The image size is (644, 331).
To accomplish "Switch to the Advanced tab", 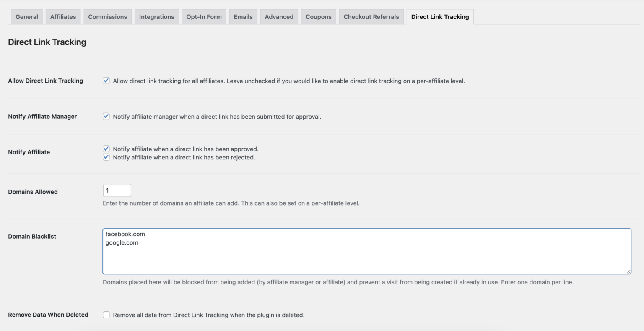I will [279, 16].
